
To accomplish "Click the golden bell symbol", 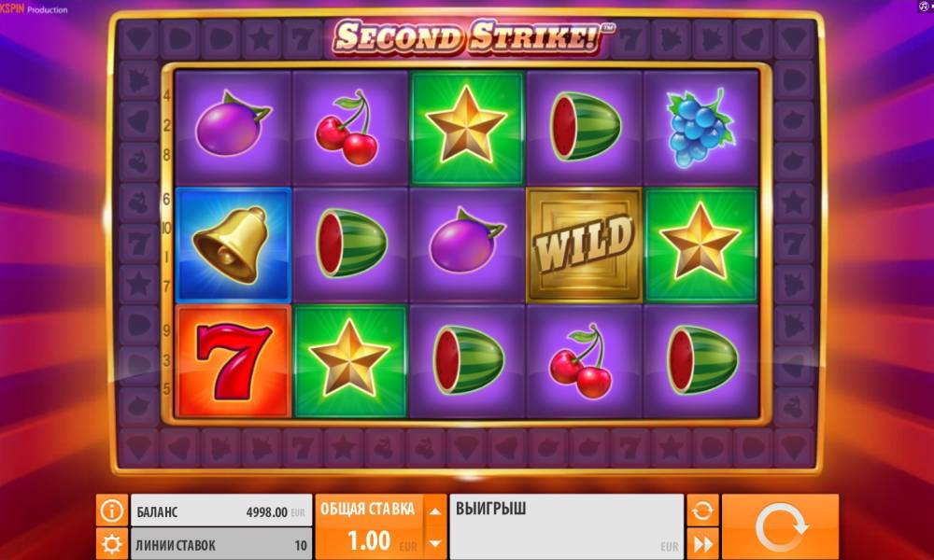I will (233, 245).
